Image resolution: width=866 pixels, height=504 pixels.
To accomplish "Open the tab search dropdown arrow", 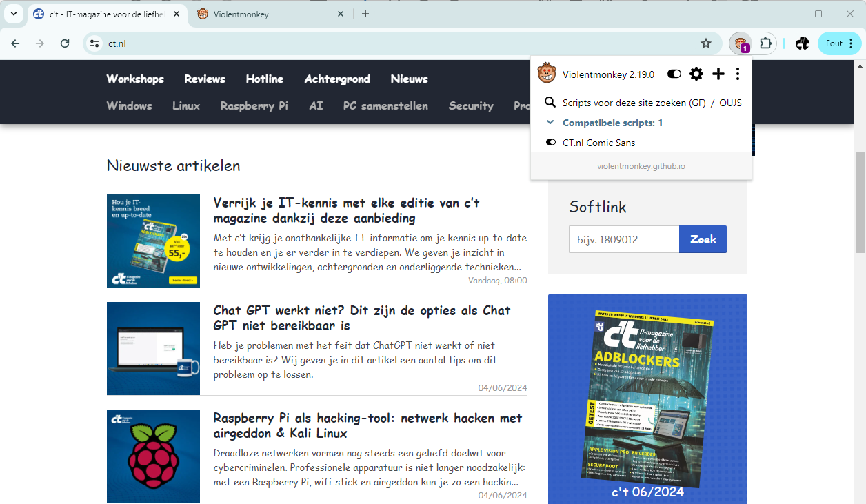I will coord(13,14).
